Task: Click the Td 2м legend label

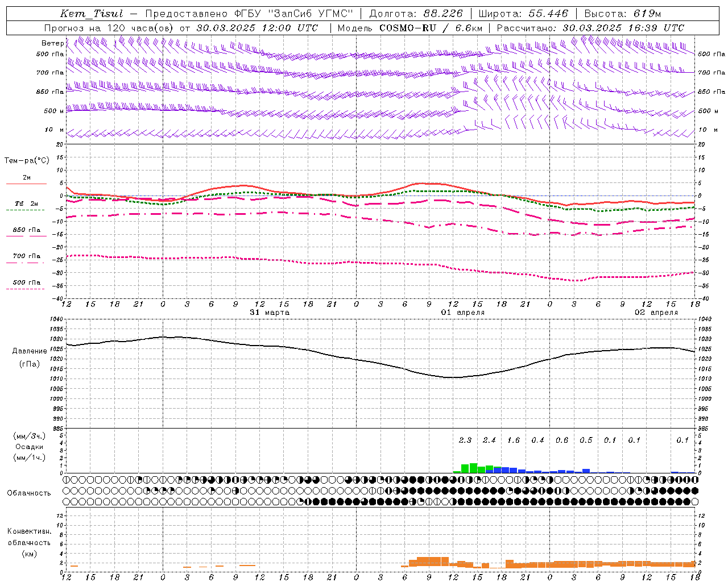Action: [27, 203]
